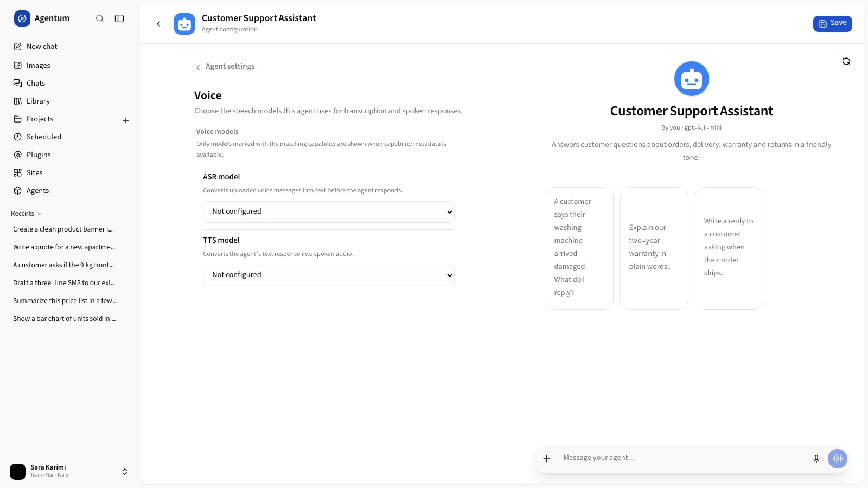
Task: Open Scheduled tasks
Action: [69, 137]
